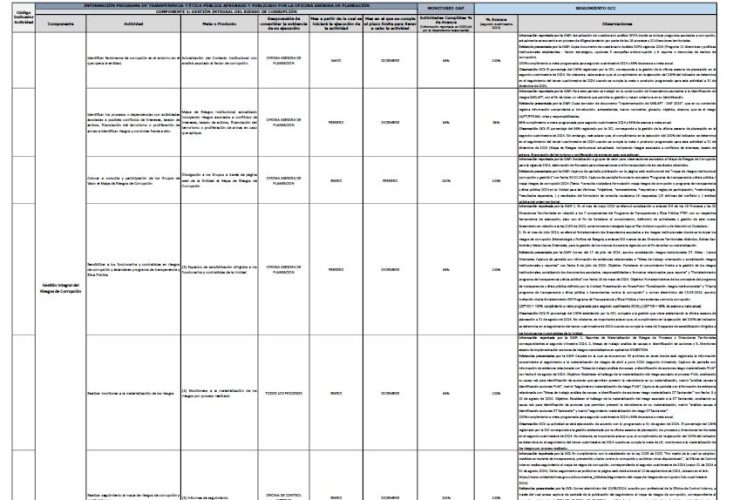Screen dimensions: 740x500
Task: Select the 'Actividades Cumplidas % de Avance' header
Action: (446, 24)
